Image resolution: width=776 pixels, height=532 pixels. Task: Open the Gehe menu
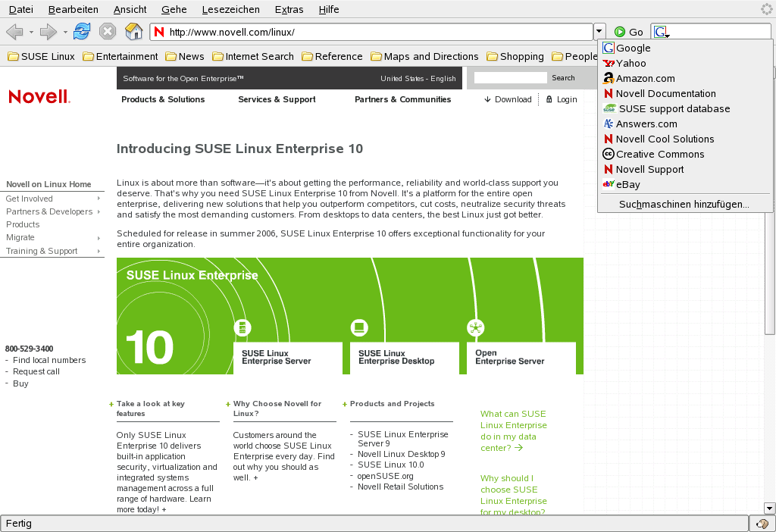pyautogui.click(x=174, y=9)
